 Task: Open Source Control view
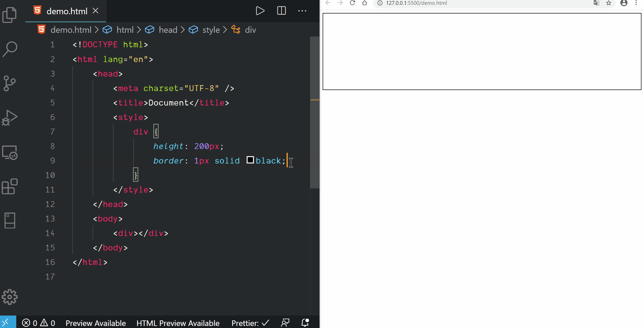10,83
